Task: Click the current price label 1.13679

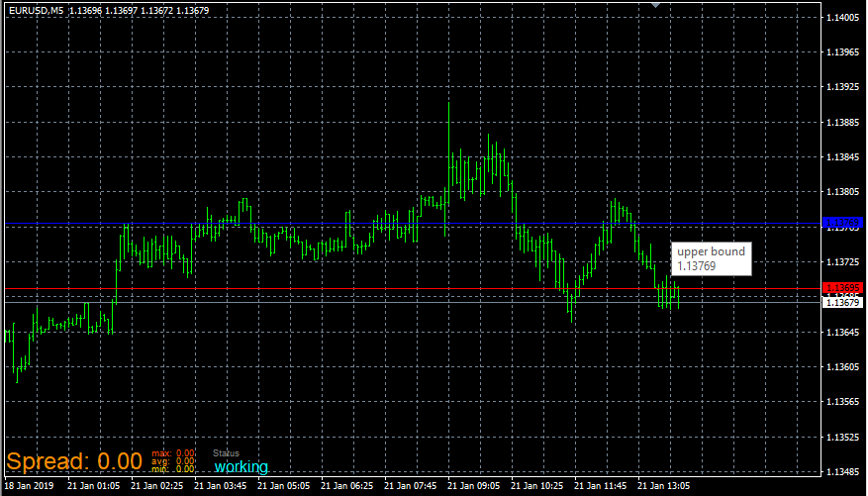Action: click(x=843, y=302)
